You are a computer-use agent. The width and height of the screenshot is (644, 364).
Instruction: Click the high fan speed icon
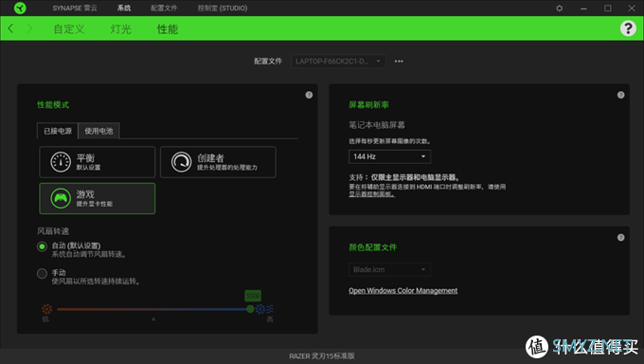click(x=265, y=309)
